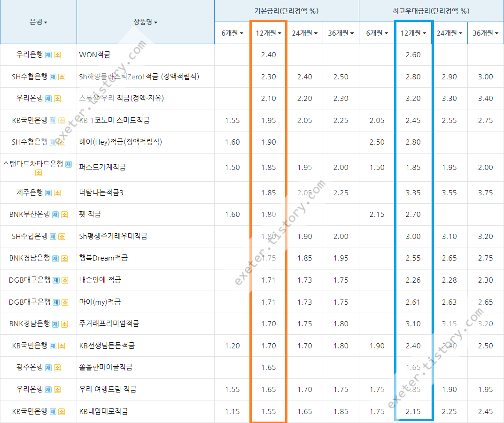Click 재 badge in 내손안에 적금 row

click(x=56, y=280)
